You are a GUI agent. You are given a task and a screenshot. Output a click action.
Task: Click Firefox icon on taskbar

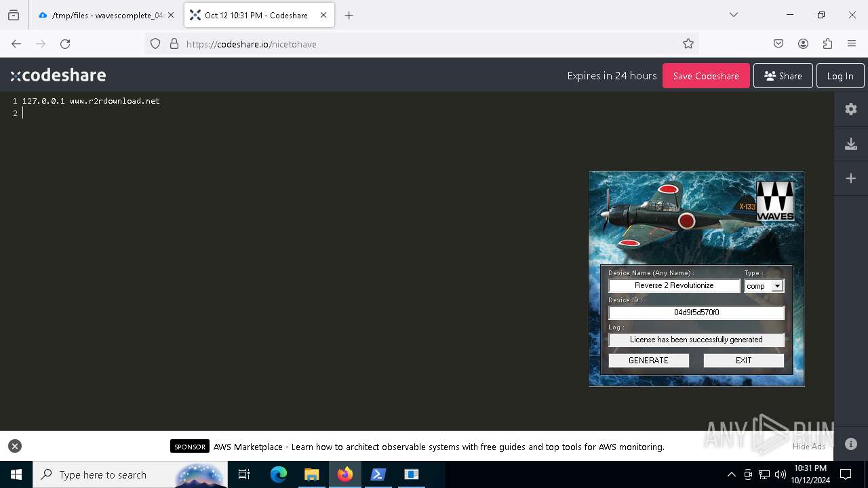point(345,474)
